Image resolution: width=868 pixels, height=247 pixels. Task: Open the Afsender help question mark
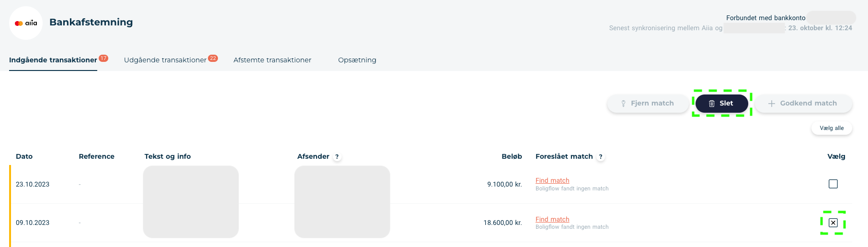337,157
